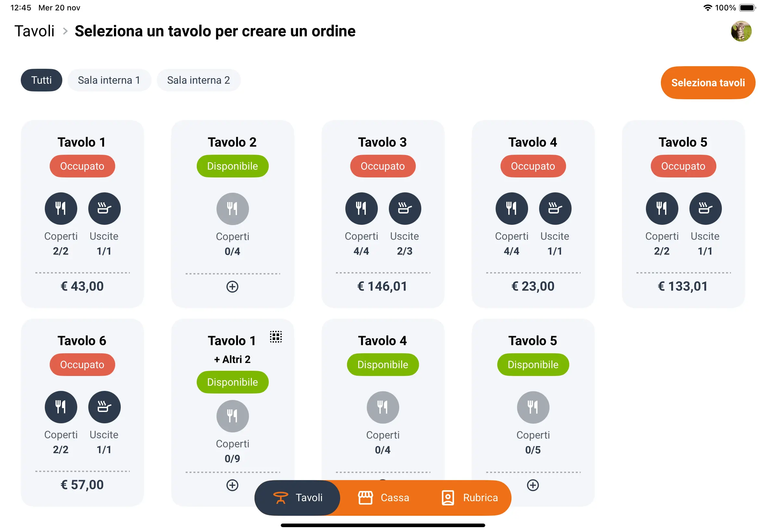Viewport: 766px width, 532px height.
Task: Open the user profile avatar
Action: [741, 31]
